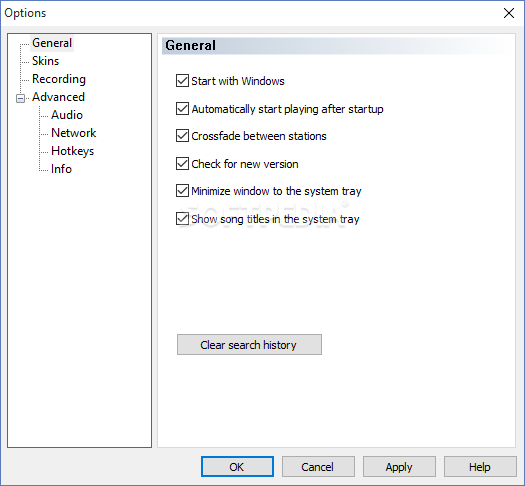The image size is (525, 486).
Task: Close the Options dialog window
Action: click(x=509, y=13)
